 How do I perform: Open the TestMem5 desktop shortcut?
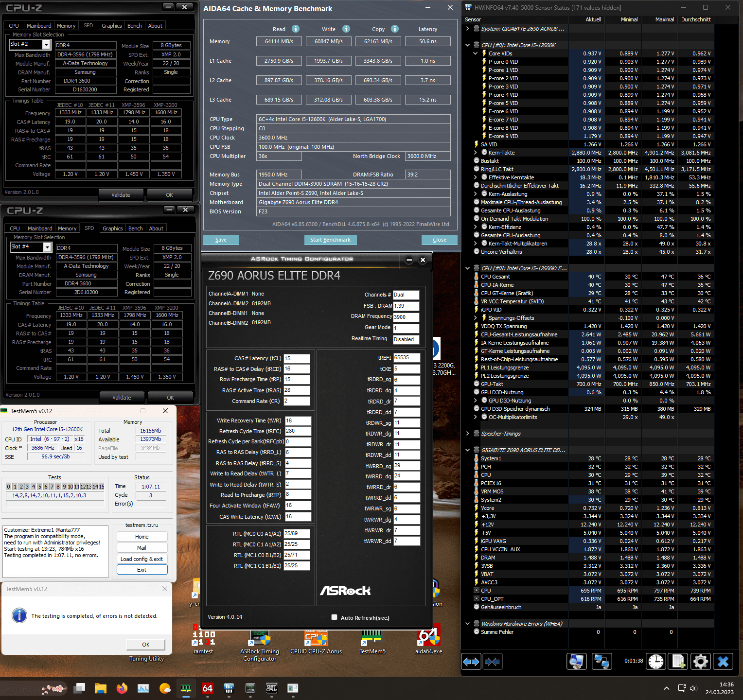[x=372, y=641]
